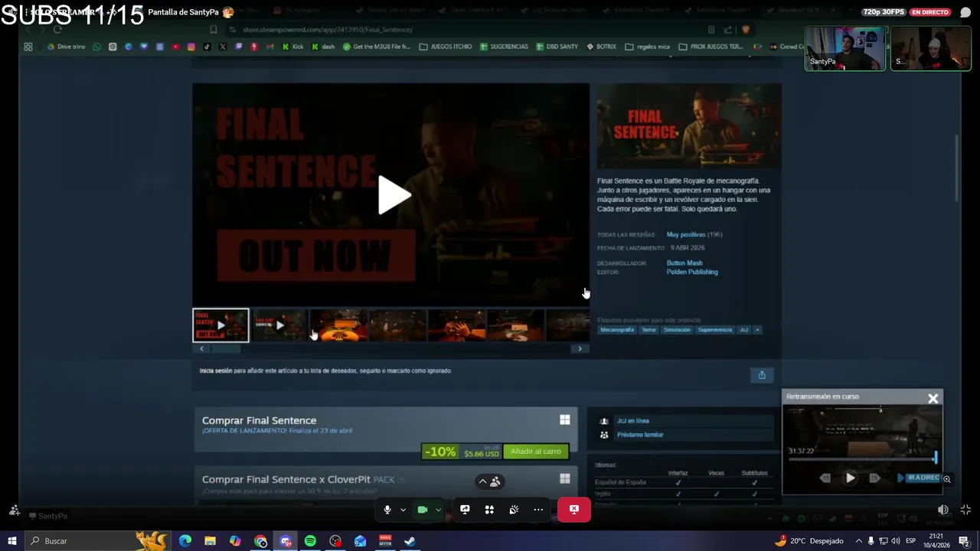Close the Retransmisión en curso popup

pos(933,399)
